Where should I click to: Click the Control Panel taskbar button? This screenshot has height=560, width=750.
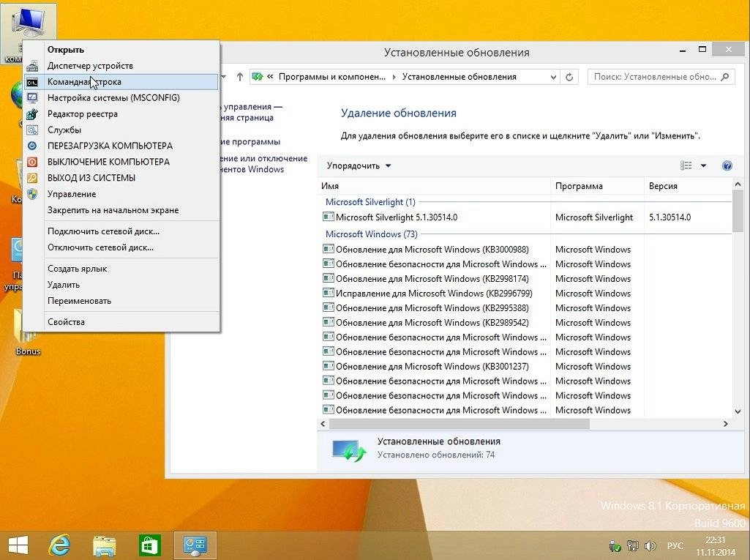[195, 545]
